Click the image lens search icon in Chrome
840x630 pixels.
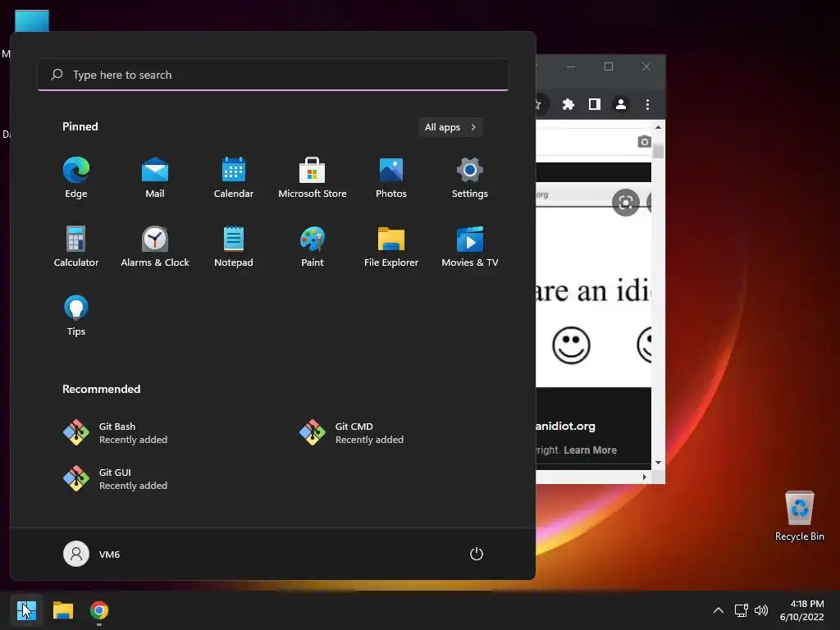coord(626,203)
